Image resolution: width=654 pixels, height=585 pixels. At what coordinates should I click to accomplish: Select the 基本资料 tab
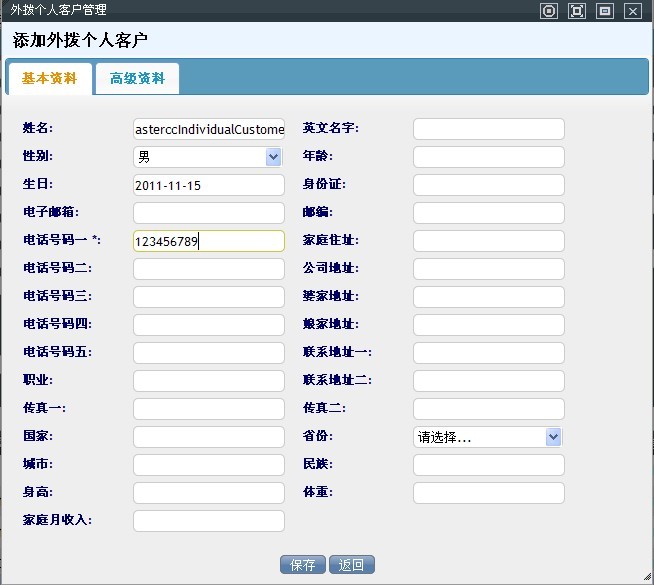coord(49,79)
